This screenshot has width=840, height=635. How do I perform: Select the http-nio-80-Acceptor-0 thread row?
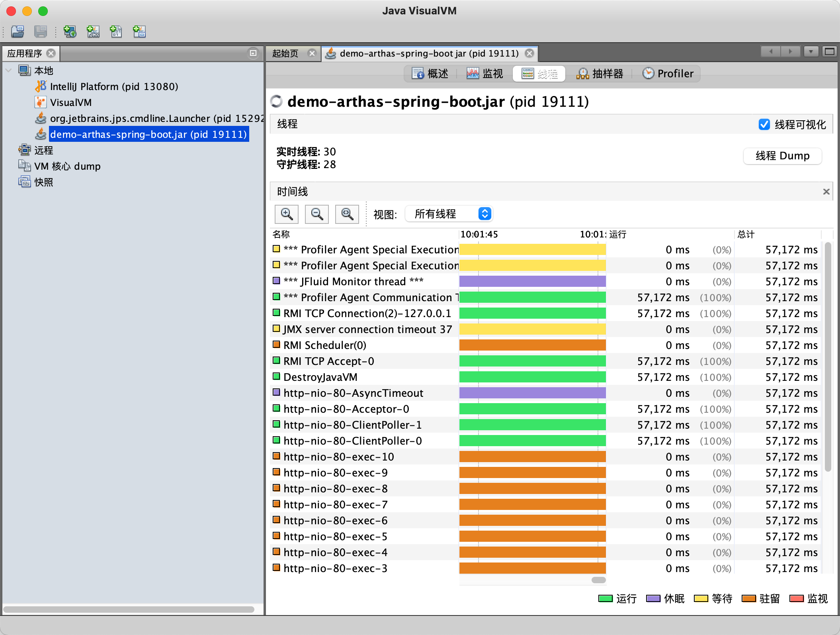click(x=546, y=409)
